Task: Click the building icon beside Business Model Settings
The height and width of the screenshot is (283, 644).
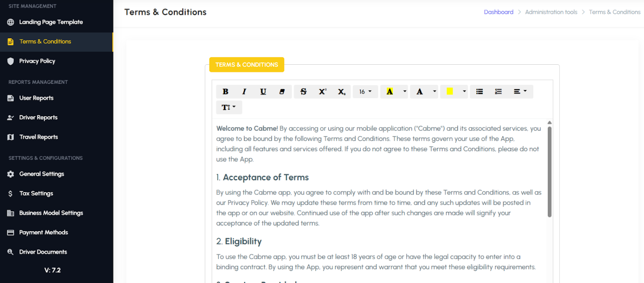Action: [11, 213]
